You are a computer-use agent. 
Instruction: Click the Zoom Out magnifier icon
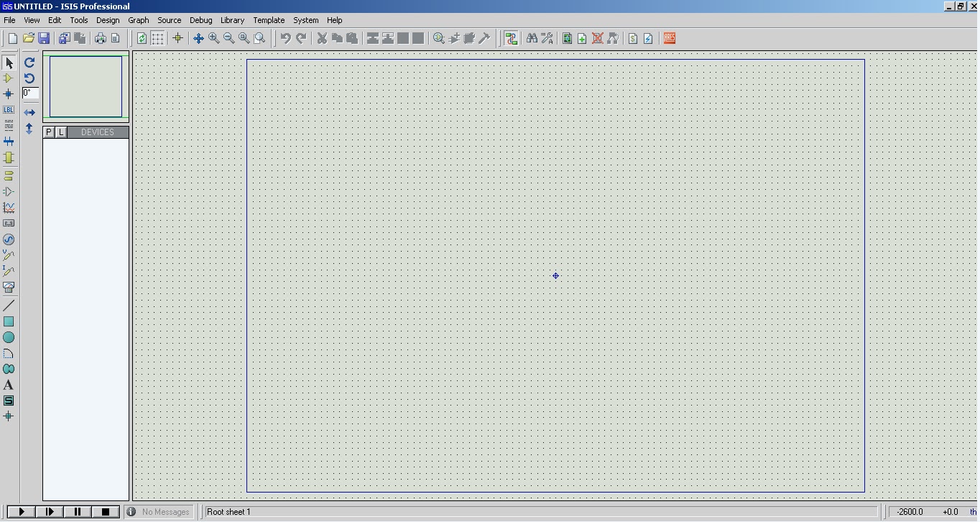pos(229,39)
